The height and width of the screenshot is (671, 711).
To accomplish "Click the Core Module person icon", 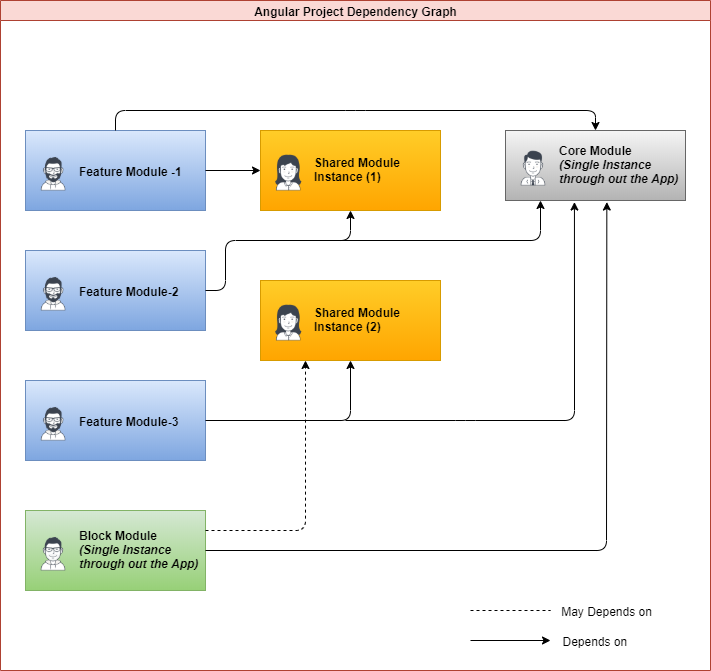I will pyautogui.click(x=532, y=167).
